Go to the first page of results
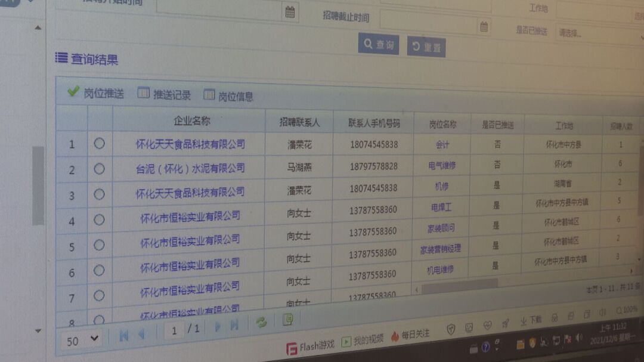This screenshot has height=362, width=644. pyautogui.click(x=123, y=336)
